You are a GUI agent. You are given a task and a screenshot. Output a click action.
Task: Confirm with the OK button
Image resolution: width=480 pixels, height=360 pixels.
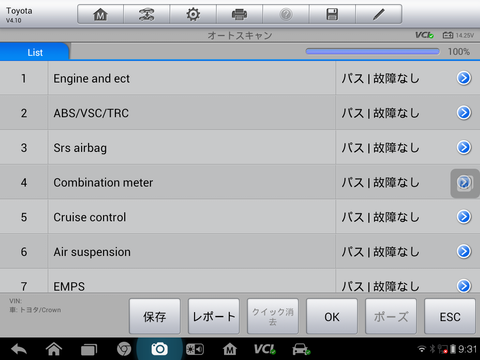point(332,316)
